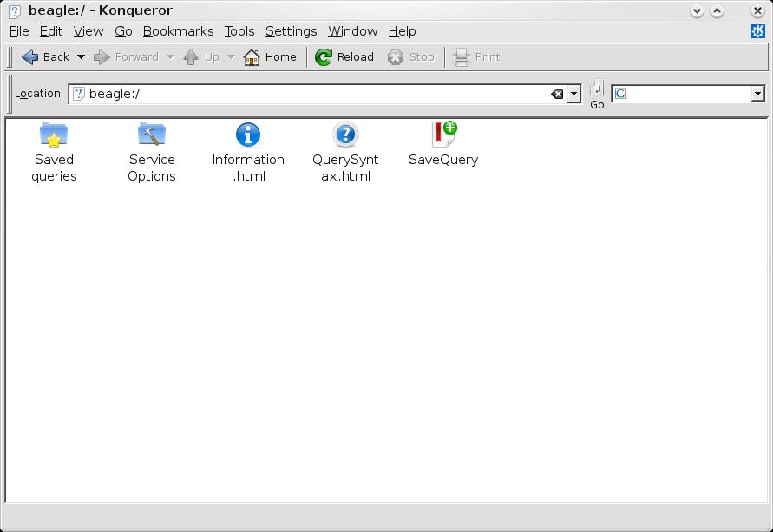The image size is (773, 532).
Task: Open the View menu
Action: click(88, 31)
